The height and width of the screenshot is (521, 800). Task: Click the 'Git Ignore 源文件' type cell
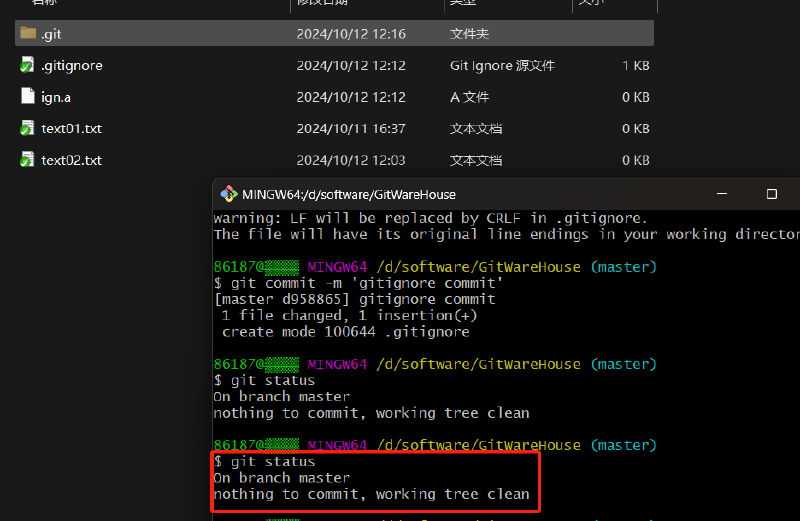[x=502, y=66]
